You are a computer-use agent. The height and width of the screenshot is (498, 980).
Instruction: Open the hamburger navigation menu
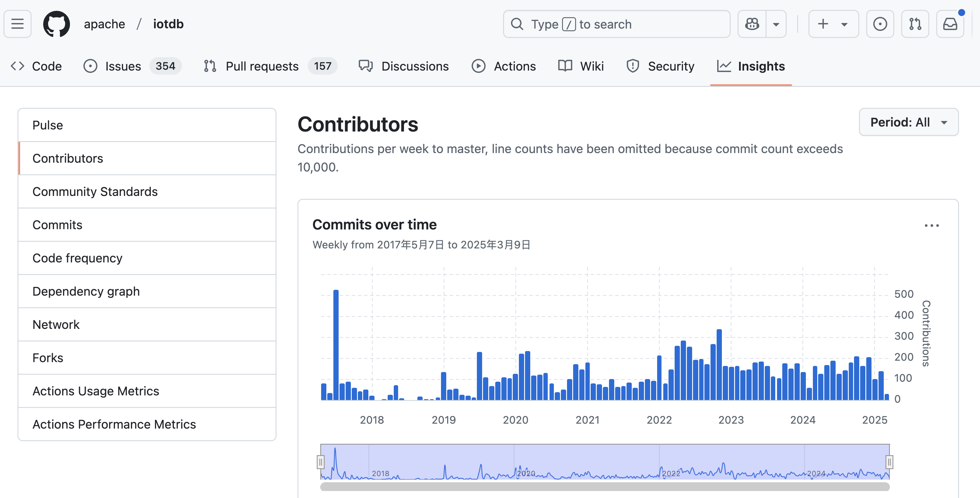pos(17,24)
